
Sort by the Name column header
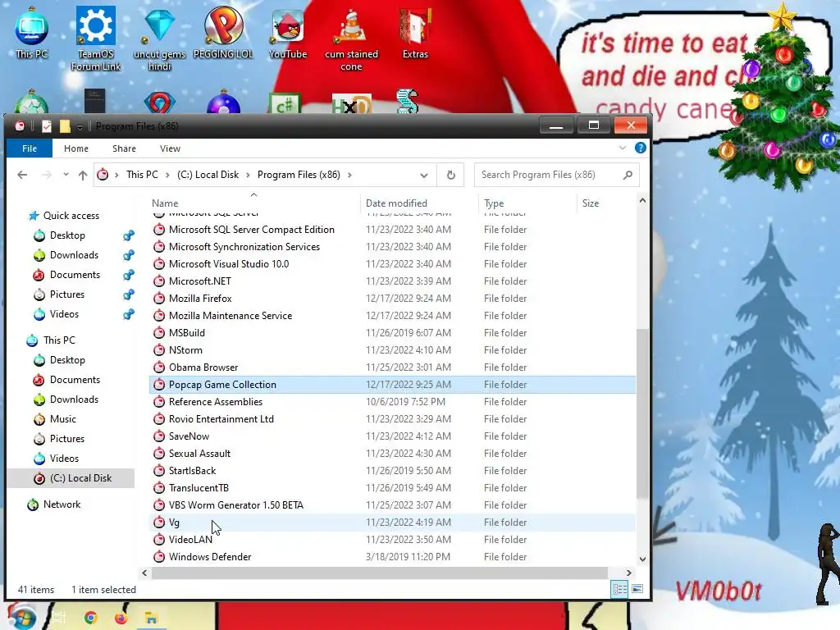pos(254,203)
